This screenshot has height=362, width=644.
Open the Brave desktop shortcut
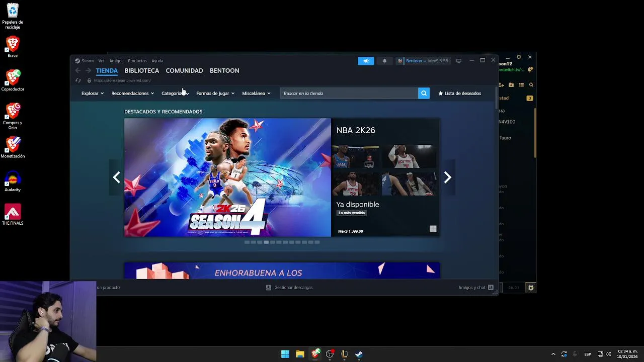pyautogui.click(x=13, y=47)
